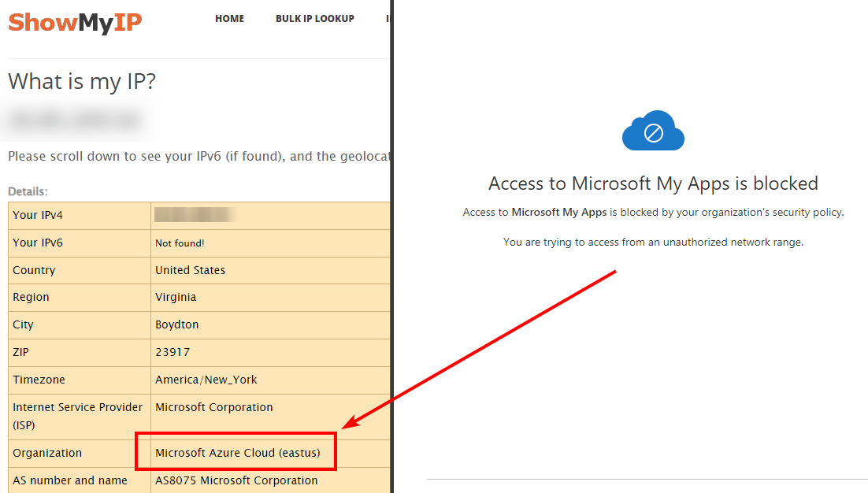Screen dimensions: 868x493
Task: Select the 'unauthorized network range' message
Action: coord(653,242)
